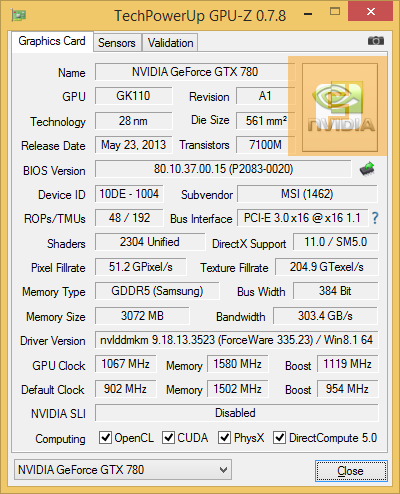Click the GPU-Z app icon in title bar
This screenshot has height=494, width=400.
coord(19,15)
